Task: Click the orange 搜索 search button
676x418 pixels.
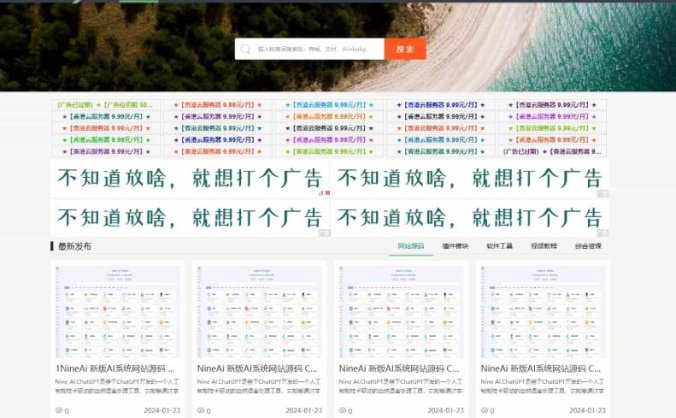Action: click(x=405, y=49)
